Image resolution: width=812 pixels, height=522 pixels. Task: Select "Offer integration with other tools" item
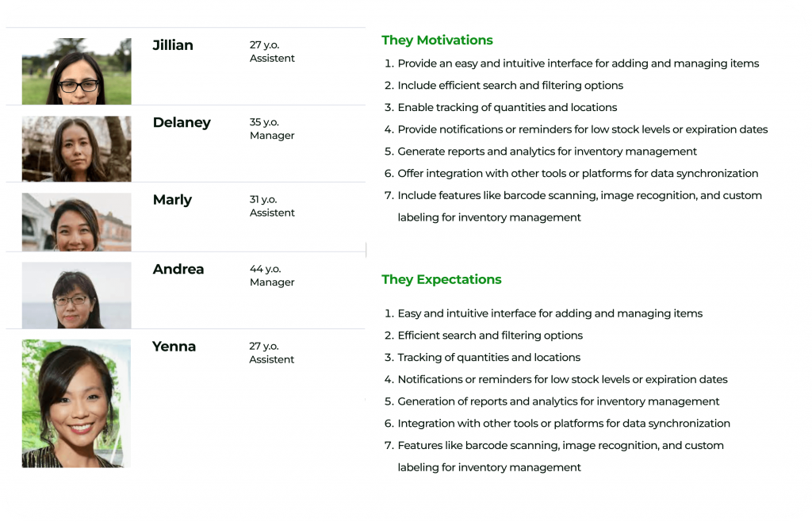pos(577,174)
